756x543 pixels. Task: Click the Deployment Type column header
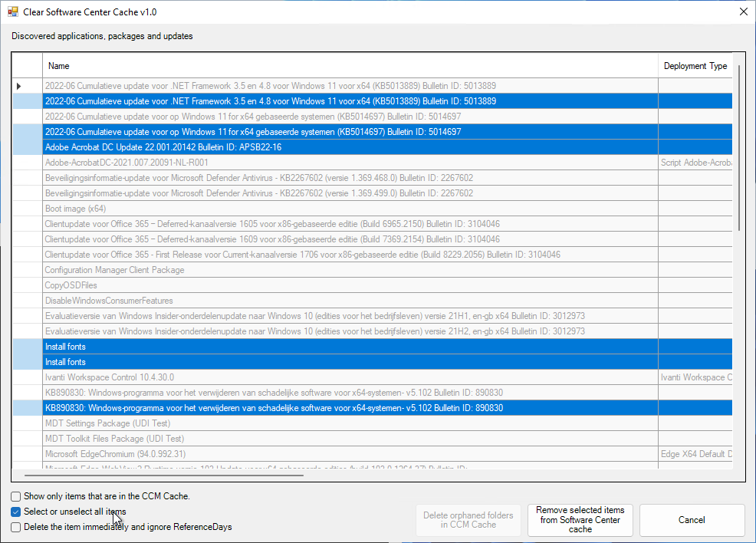(x=695, y=66)
